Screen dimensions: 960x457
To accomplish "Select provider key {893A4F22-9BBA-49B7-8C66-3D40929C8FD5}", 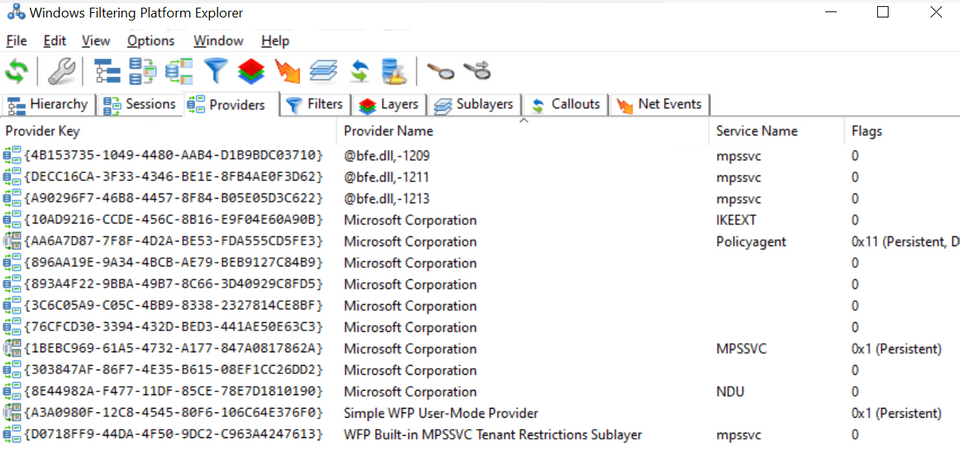I will click(173, 284).
